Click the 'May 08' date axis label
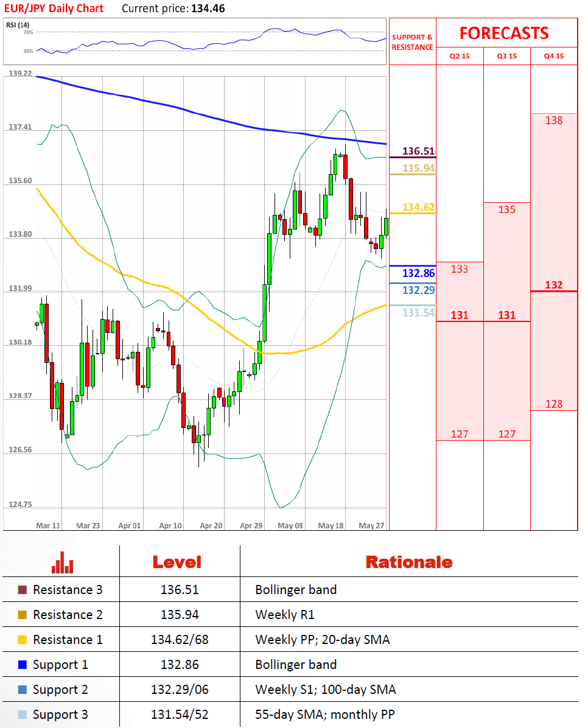The width and height of the screenshot is (588, 728). (x=290, y=525)
